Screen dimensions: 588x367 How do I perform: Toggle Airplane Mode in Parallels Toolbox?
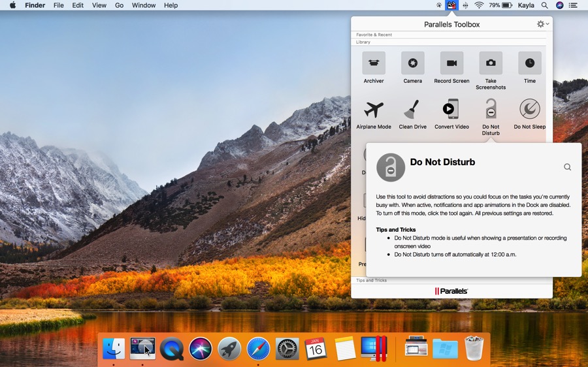(x=374, y=110)
